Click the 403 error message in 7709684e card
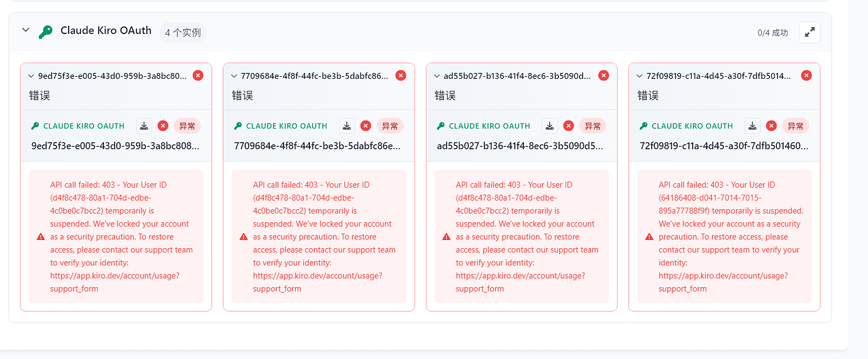This screenshot has width=868, height=359. pos(325,237)
